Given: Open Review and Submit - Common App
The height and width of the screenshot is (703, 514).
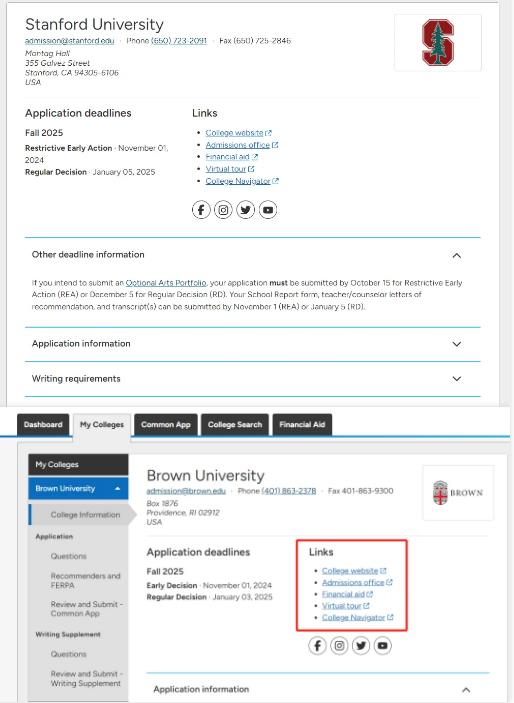Looking at the screenshot, I should pos(87,609).
